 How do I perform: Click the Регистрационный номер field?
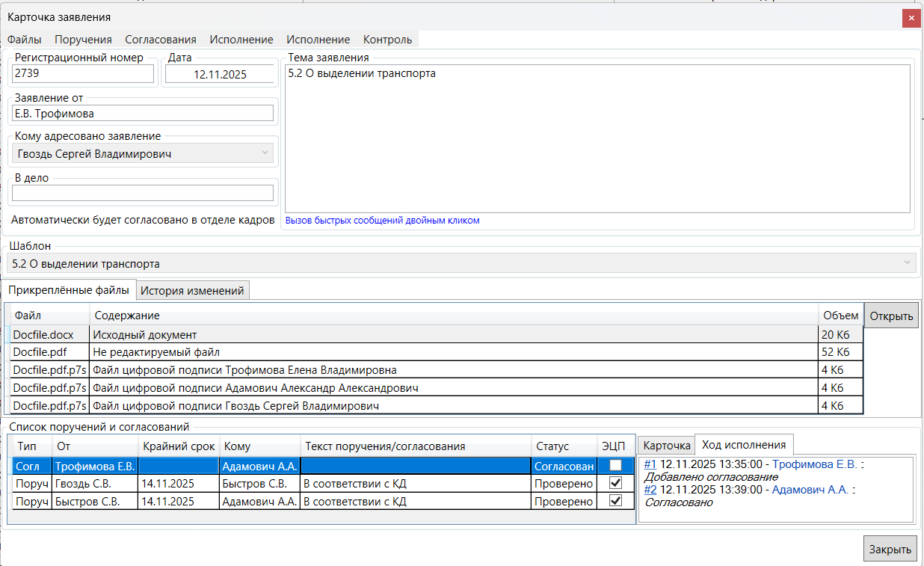83,73
